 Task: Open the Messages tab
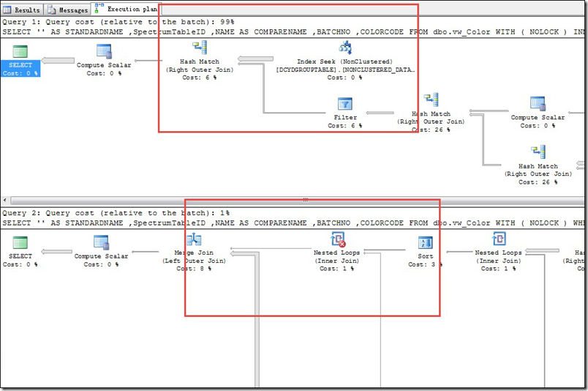pyautogui.click(x=68, y=10)
